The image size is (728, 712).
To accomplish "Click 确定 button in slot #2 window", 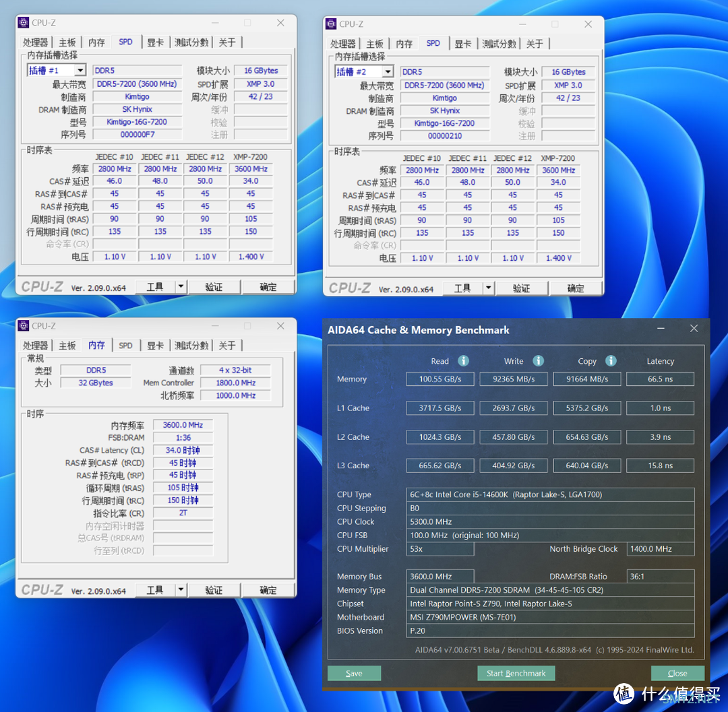I will point(576,288).
